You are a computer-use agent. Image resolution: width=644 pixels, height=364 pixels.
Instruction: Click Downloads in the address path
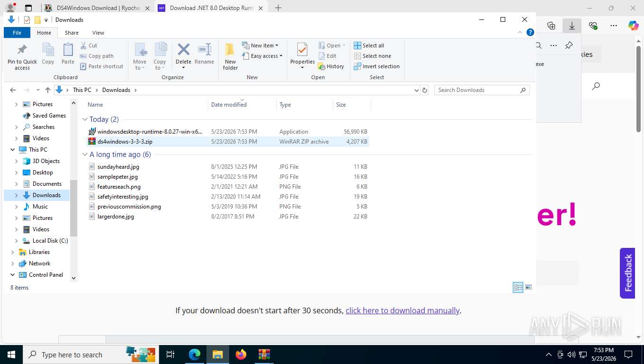click(x=116, y=90)
